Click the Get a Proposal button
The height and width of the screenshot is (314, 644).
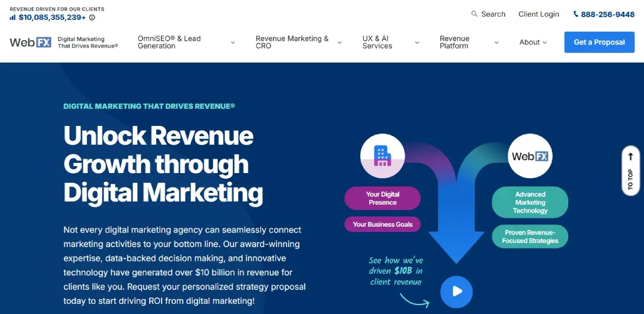click(x=599, y=42)
